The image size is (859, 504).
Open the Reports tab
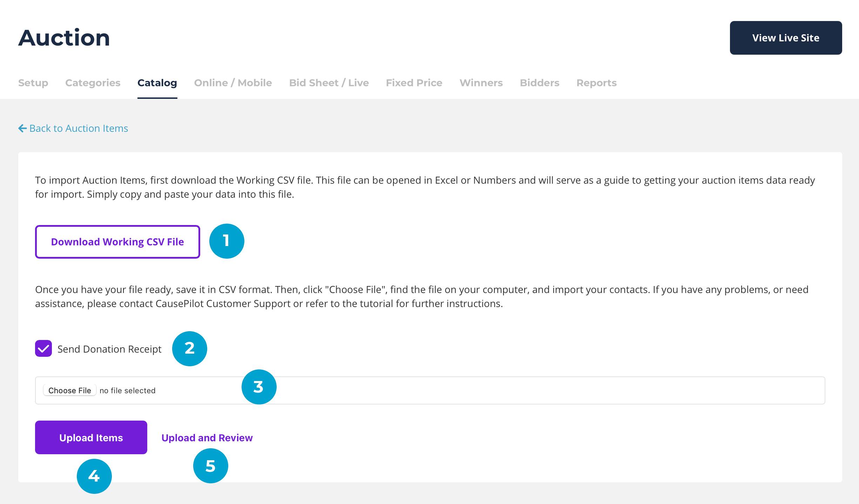[596, 83]
